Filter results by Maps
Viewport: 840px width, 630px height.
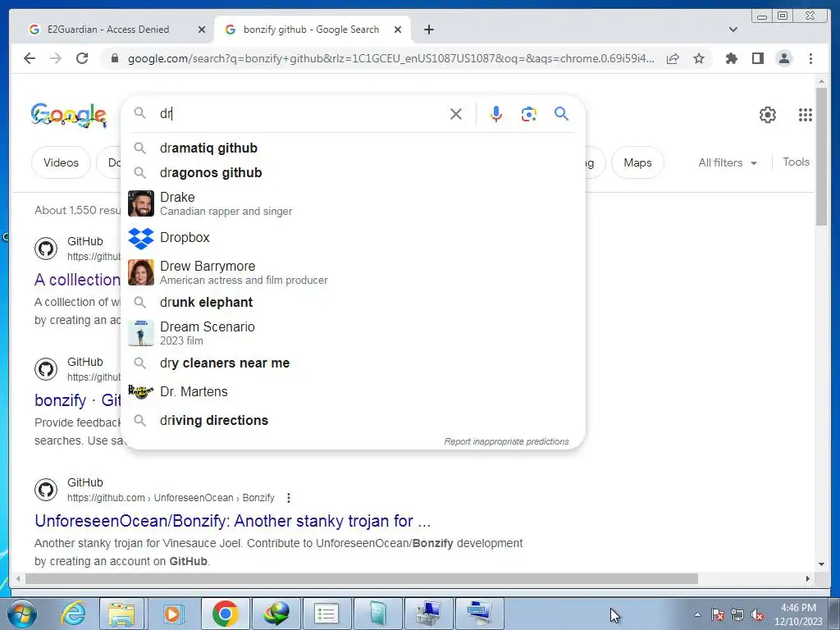pos(637,162)
